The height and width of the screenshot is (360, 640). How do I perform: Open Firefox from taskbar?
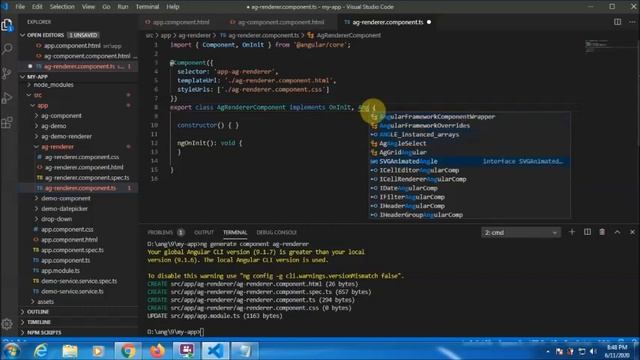(157, 351)
